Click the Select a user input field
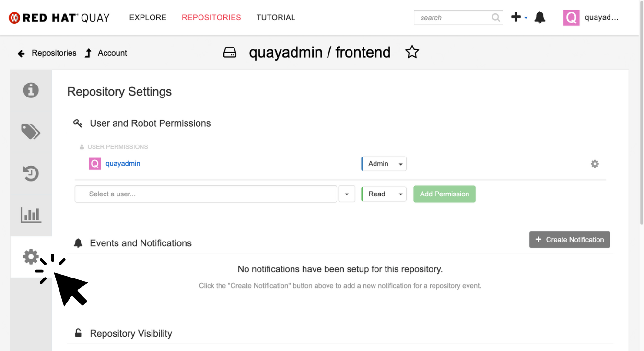Screen dimensions: 644x351 pyautogui.click(x=206, y=194)
